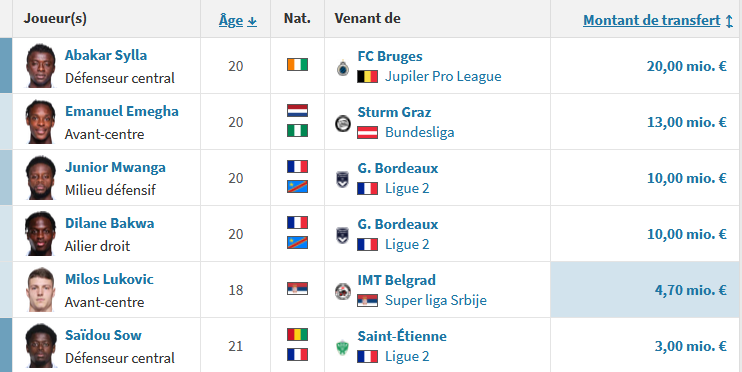Image resolution: width=742 pixels, height=372 pixels.
Task: Click the Austrian flag beside Bundesliga
Action: (368, 133)
